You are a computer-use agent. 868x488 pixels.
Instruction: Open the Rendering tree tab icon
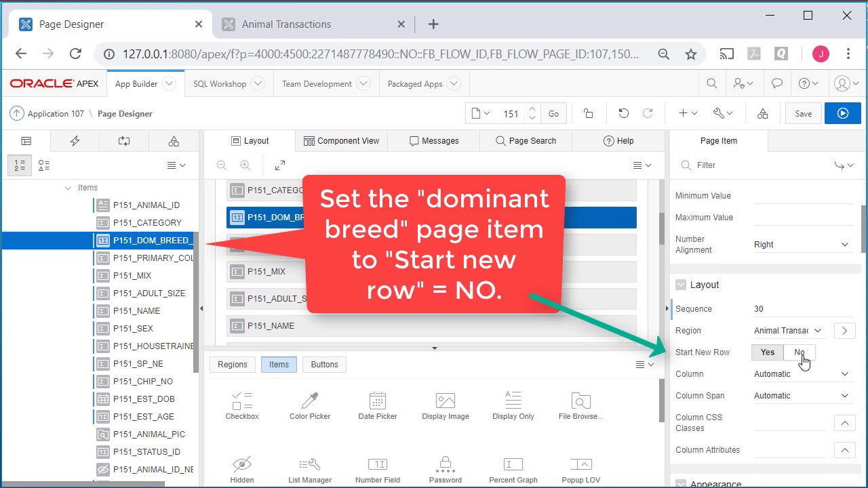click(26, 141)
